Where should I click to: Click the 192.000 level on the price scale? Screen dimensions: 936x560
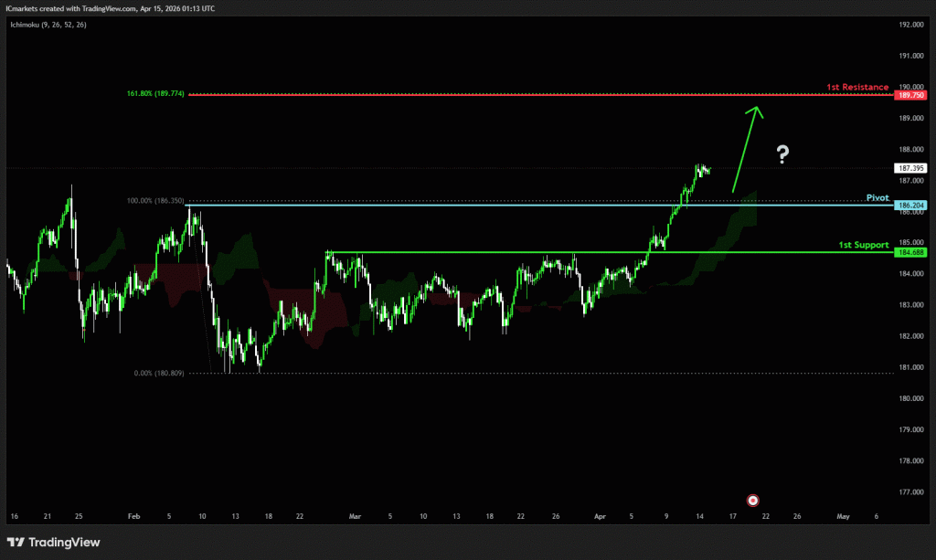pyautogui.click(x=911, y=25)
